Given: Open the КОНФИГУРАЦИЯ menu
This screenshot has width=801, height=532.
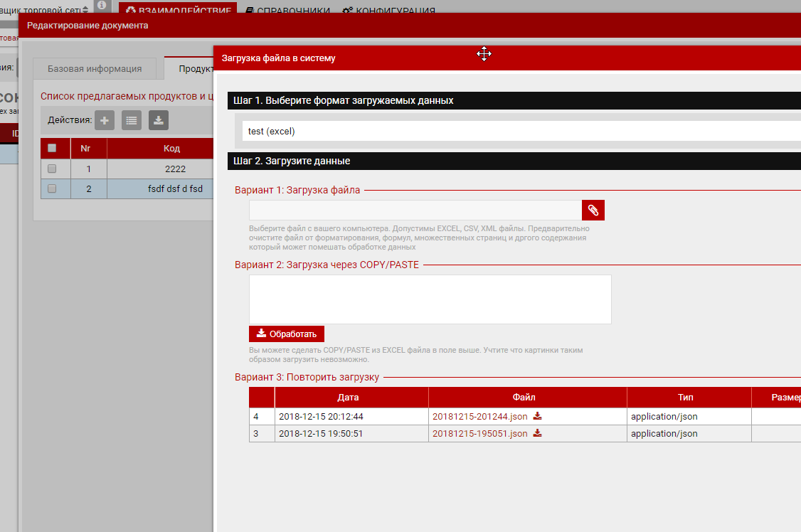Looking at the screenshot, I should [388, 11].
